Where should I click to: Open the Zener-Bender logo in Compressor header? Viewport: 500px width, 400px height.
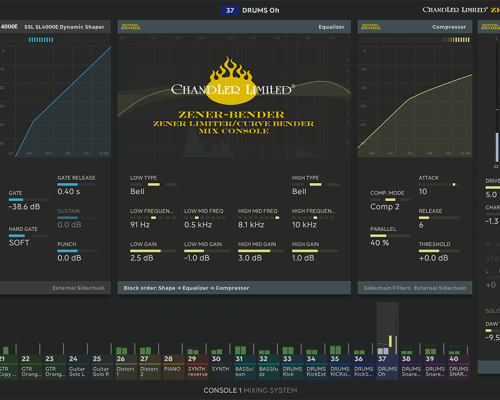tap(371, 27)
